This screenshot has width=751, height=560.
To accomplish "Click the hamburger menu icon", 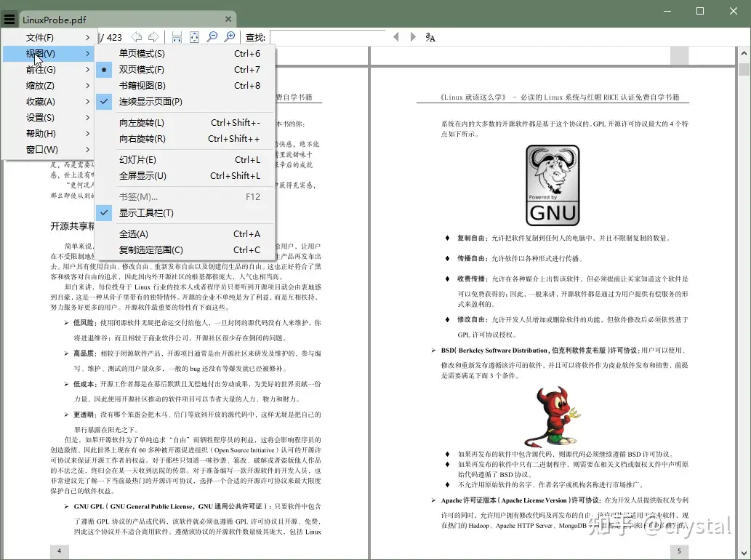I will 9,20.
